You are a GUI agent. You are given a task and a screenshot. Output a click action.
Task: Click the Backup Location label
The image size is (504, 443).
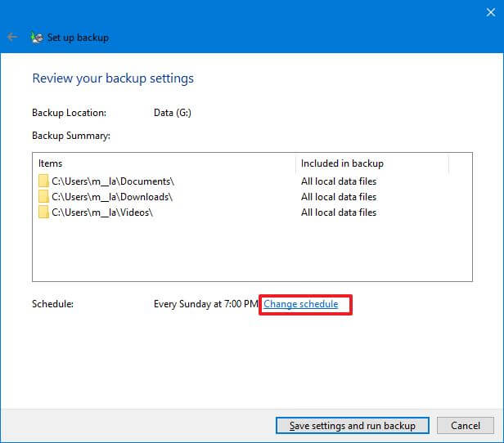tap(69, 113)
